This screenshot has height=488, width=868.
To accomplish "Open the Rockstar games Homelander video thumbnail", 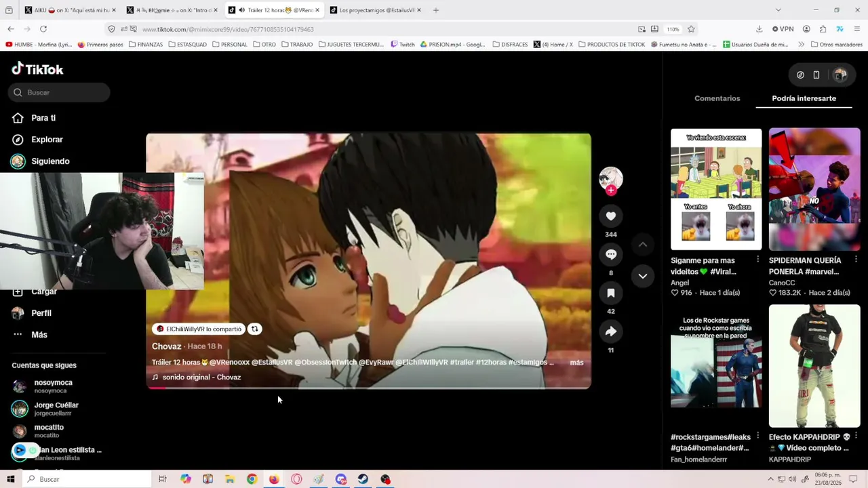I will click(x=716, y=366).
